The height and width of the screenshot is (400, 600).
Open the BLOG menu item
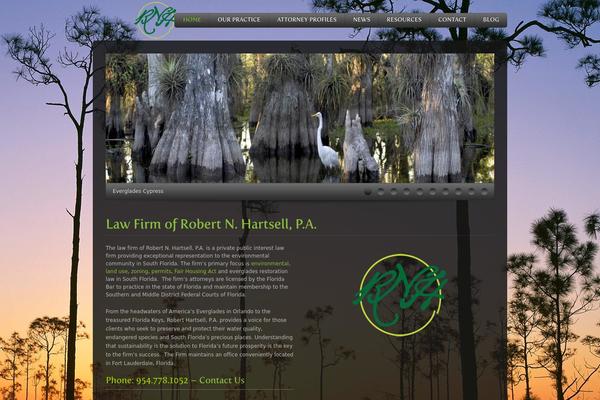491,20
